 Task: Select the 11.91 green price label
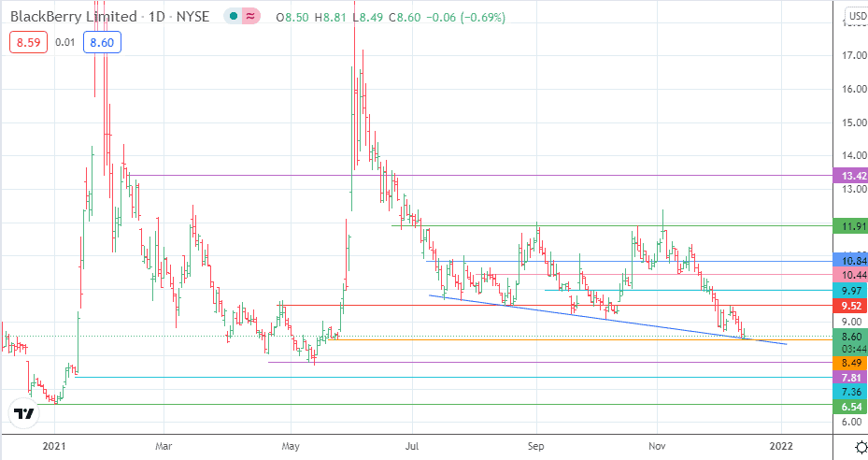coord(850,226)
